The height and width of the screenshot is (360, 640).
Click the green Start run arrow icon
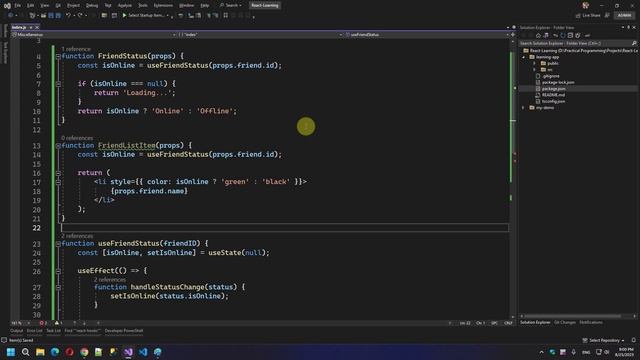click(124, 16)
